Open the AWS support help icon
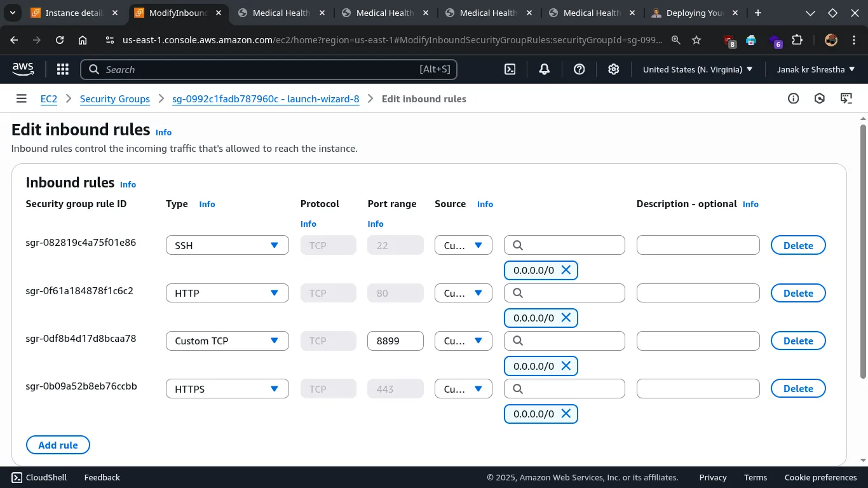 [579, 69]
